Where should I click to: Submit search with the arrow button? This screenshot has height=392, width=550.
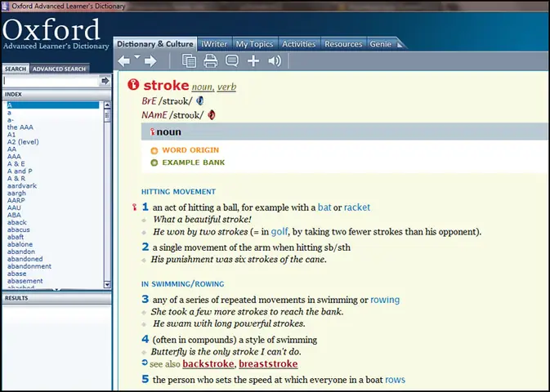pyautogui.click(x=105, y=81)
